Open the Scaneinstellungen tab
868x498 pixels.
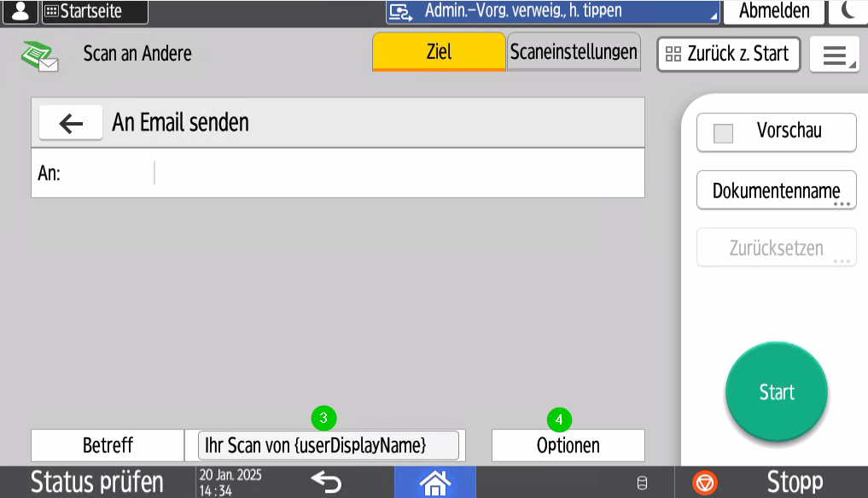click(x=574, y=52)
